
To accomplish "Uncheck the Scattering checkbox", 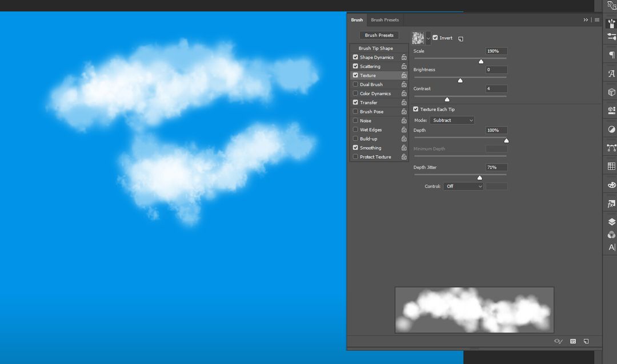I will pyautogui.click(x=355, y=66).
